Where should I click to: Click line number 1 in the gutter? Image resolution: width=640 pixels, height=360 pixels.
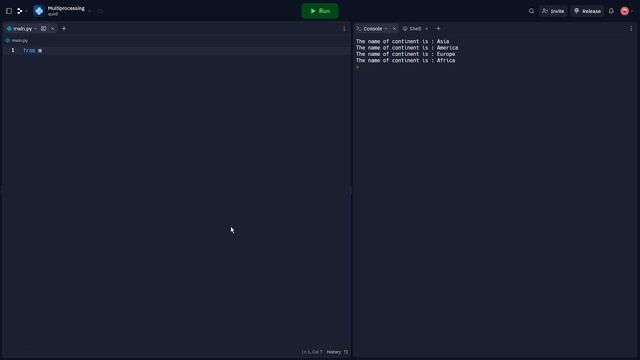click(x=13, y=50)
